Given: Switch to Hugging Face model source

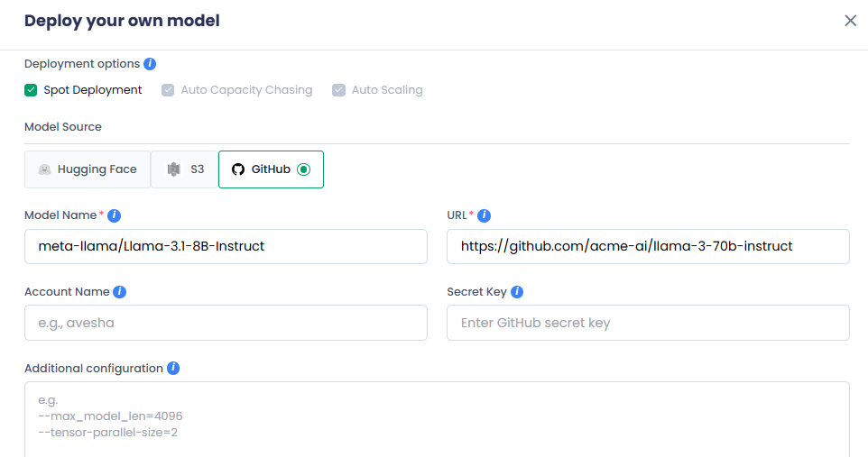Looking at the screenshot, I should 88,169.
